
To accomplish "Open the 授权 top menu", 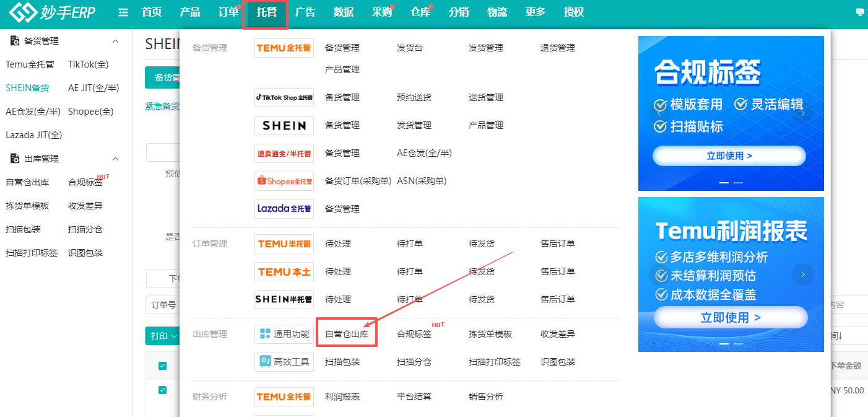I will pos(574,12).
